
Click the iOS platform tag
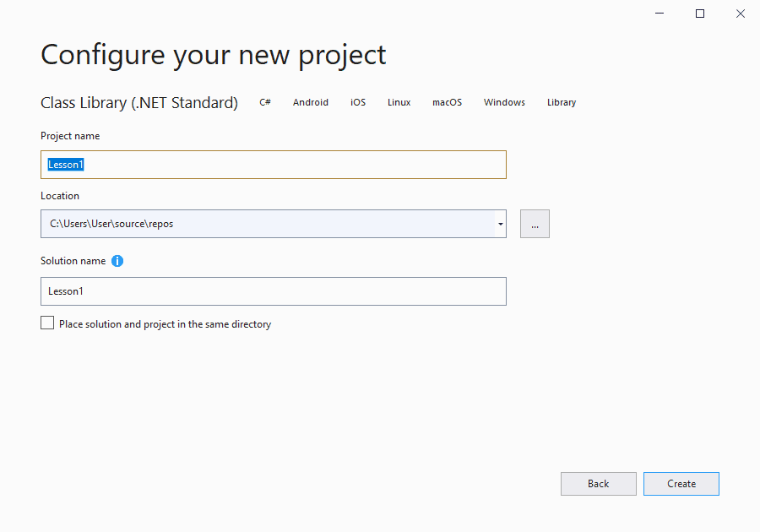pos(358,102)
